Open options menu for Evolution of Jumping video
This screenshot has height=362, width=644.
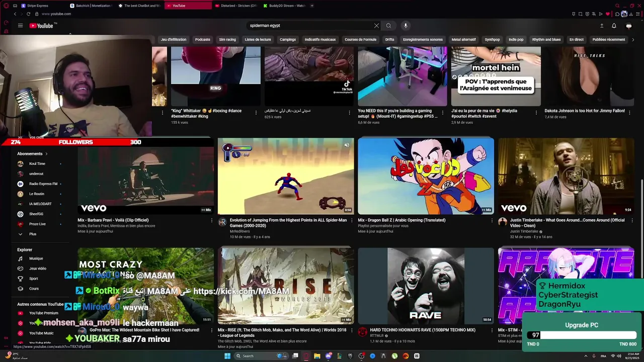coord(352,220)
